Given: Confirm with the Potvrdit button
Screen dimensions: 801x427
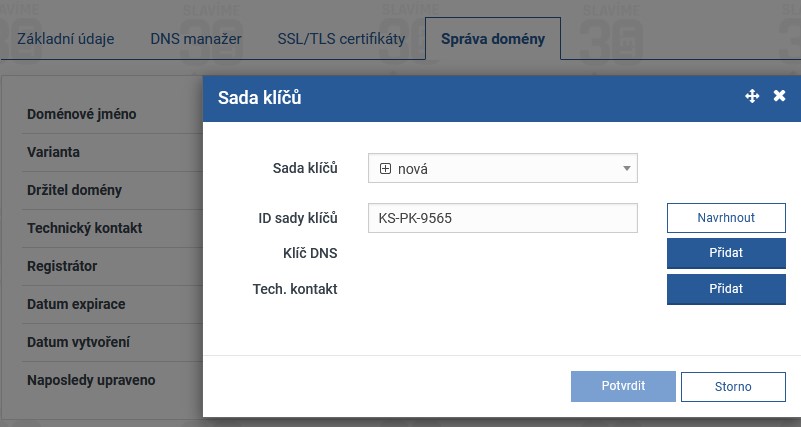Looking at the screenshot, I should tap(623, 386).
